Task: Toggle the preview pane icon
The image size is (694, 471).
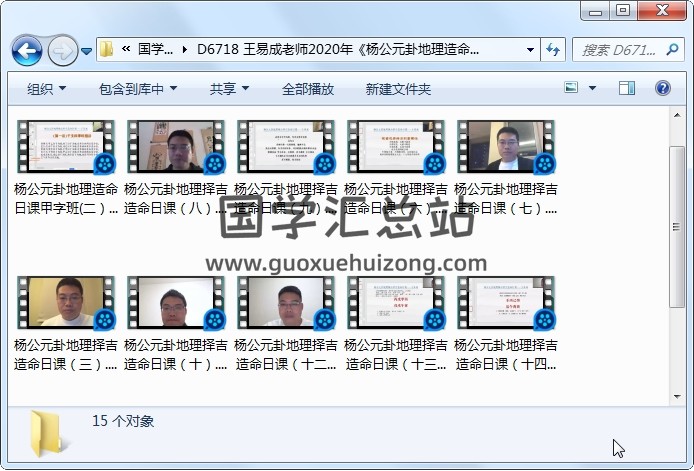Action: tap(627, 89)
